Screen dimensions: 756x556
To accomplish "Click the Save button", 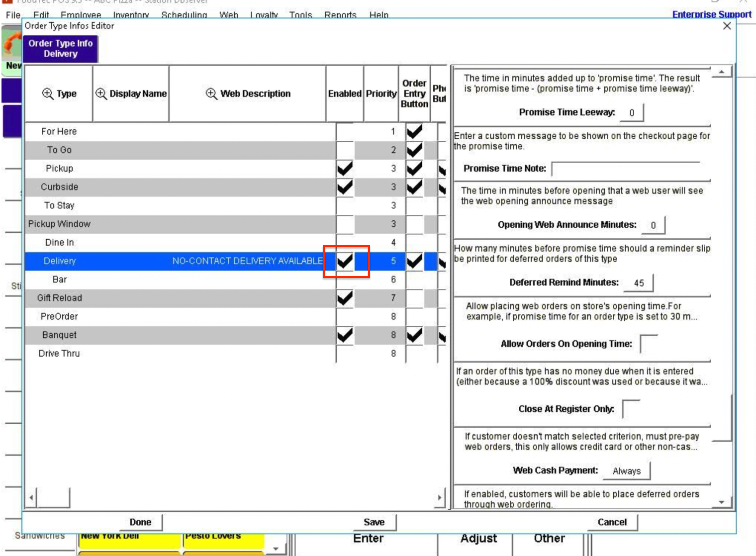I will 374,522.
